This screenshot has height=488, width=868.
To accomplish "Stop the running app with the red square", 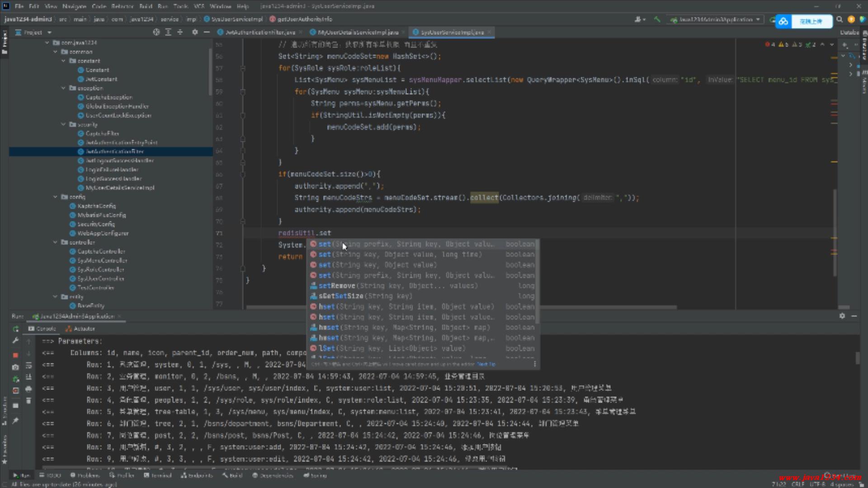I will (x=15, y=355).
